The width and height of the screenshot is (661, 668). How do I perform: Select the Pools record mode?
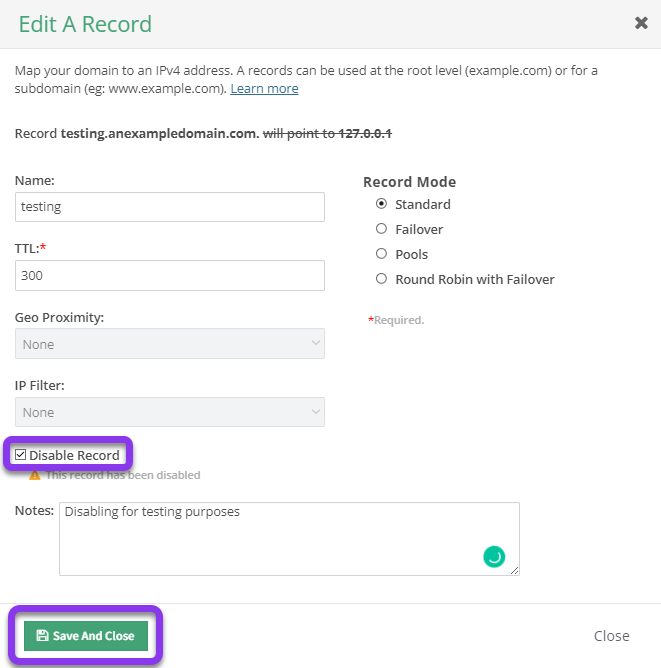[381, 254]
